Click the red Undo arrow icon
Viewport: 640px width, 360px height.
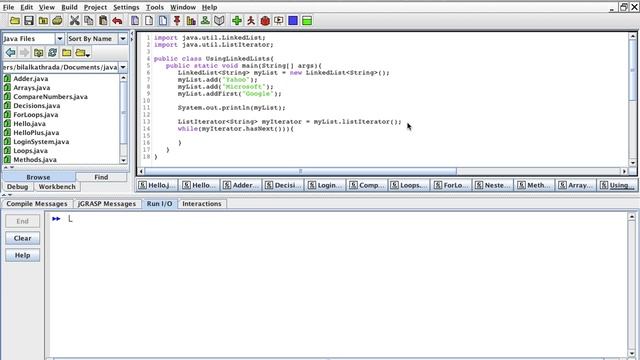click(117, 21)
